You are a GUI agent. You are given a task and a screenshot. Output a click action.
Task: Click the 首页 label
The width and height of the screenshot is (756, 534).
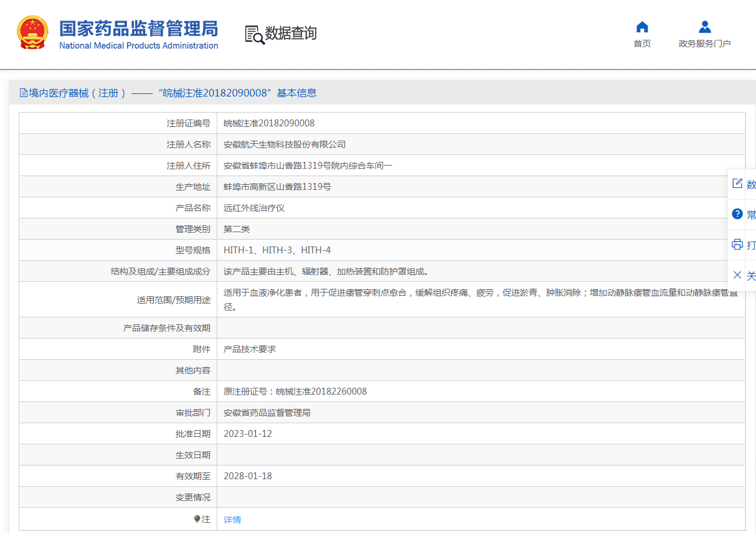click(x=642, y=44)
